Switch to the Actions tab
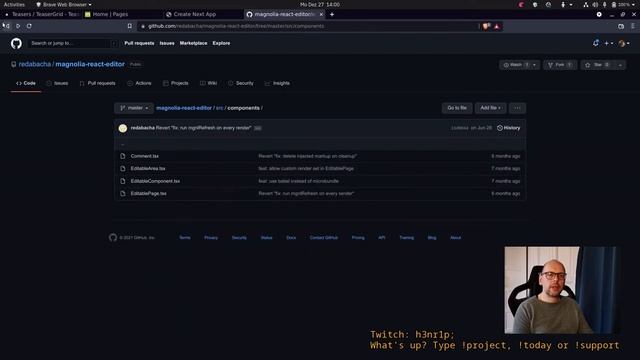This screenshot has width=640, height=360. coord(139,83)
